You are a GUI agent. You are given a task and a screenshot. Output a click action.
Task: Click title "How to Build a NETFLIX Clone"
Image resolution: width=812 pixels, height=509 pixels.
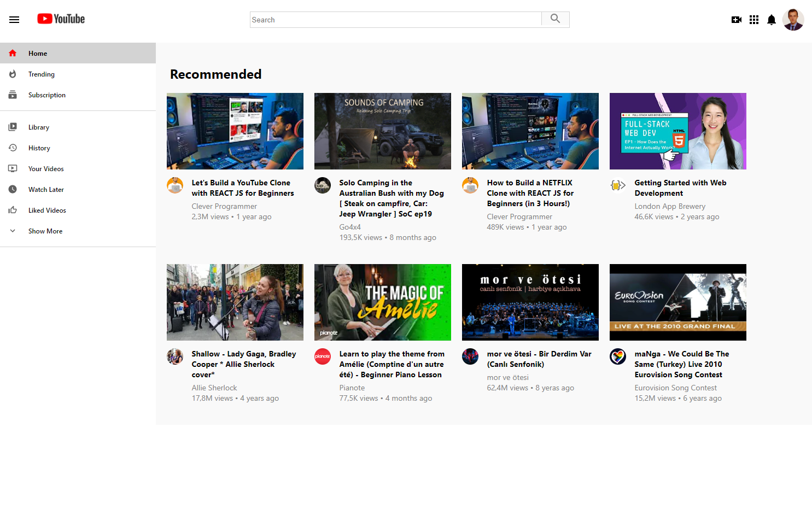pos(530,193)
